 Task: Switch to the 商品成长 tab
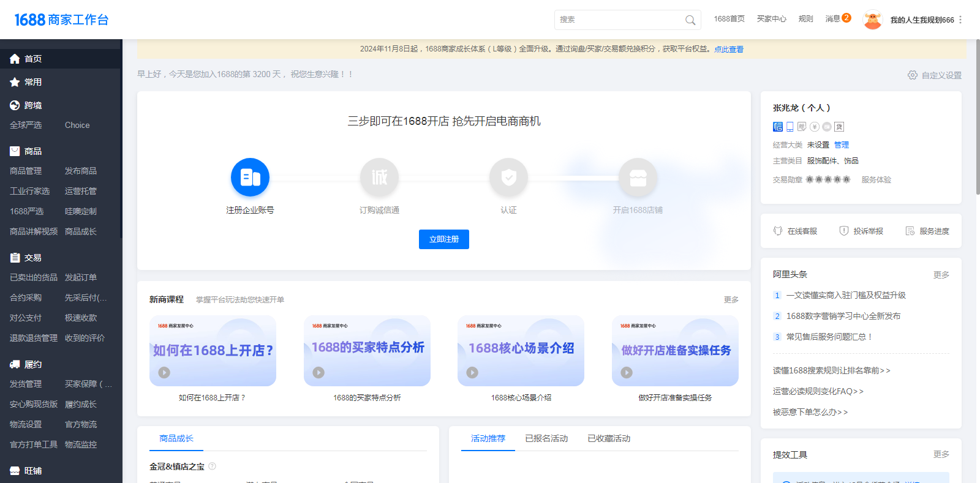point(176,438)
